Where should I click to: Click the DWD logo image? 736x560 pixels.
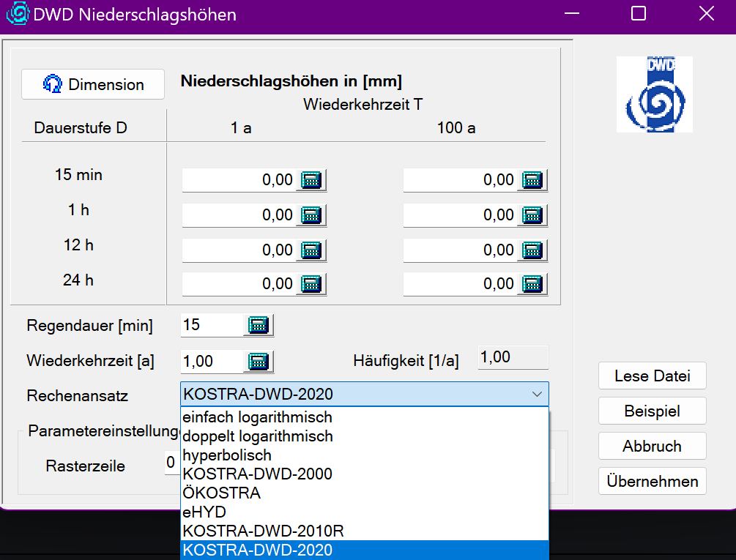tap(654, 94)
